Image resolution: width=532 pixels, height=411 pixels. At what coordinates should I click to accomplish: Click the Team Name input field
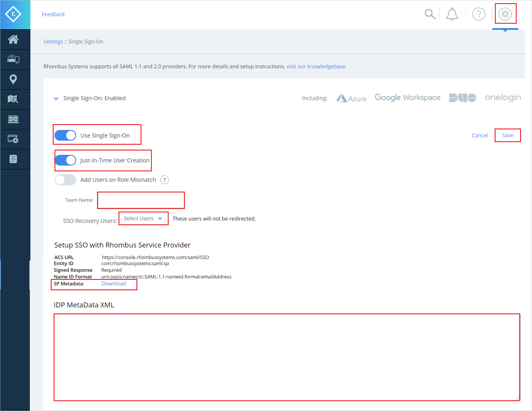point(141,200)
